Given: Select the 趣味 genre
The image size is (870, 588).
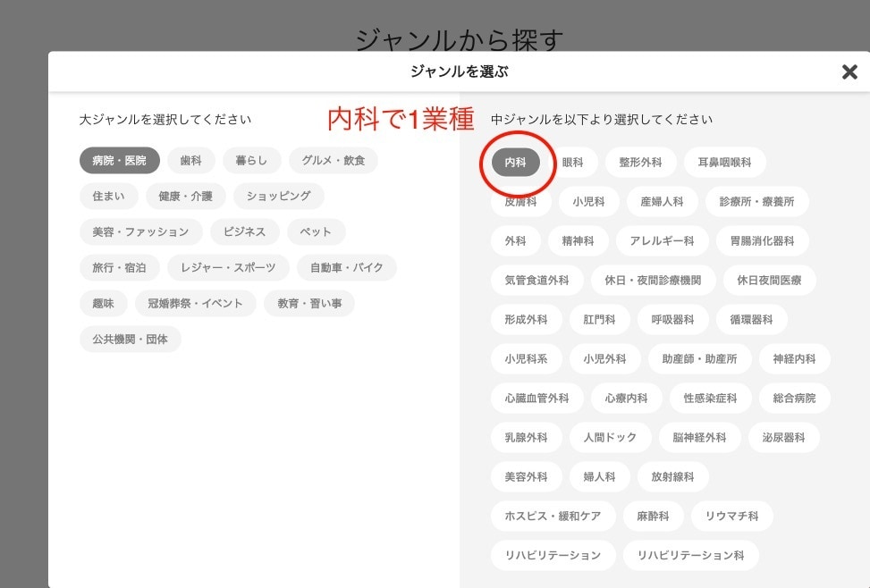Looking at the screenshot, I should pos(103,304).
